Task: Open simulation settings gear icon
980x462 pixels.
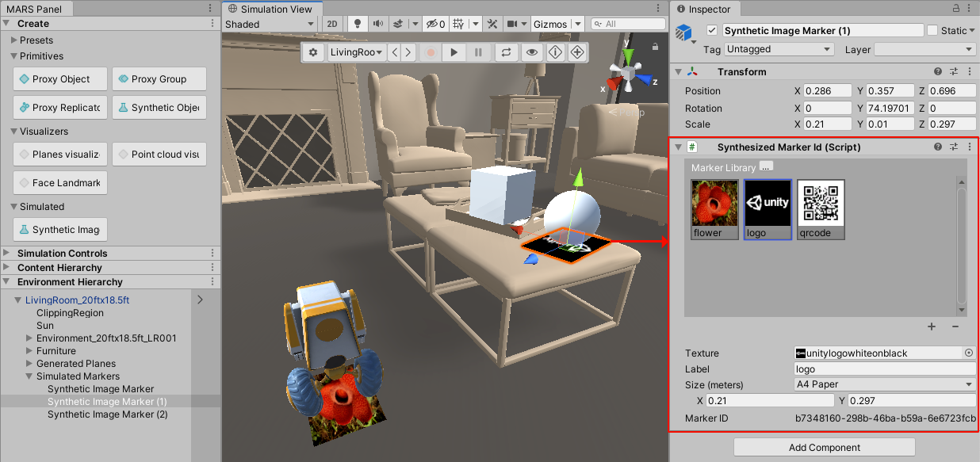Action: (x=313, y=52)
